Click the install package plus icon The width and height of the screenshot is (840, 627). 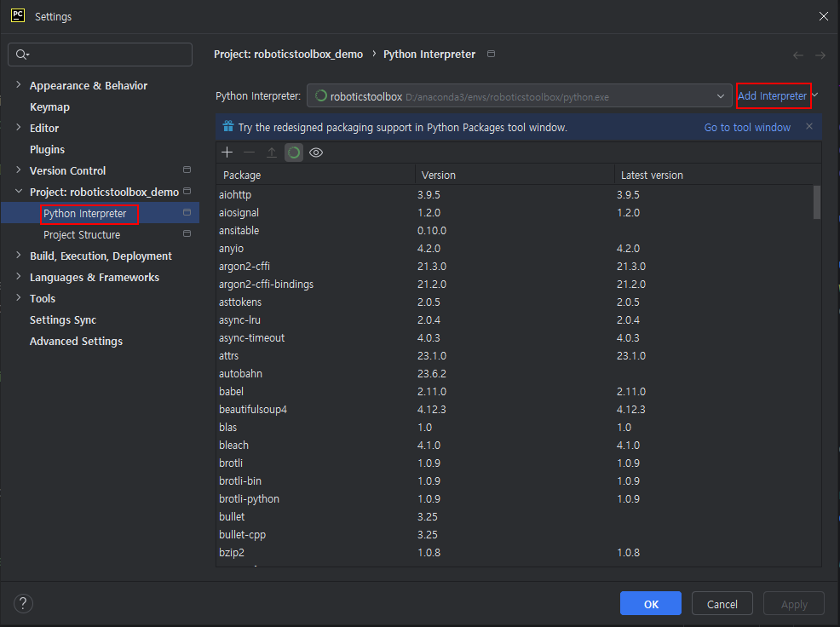pyautogui.click(x=227, y=152)
